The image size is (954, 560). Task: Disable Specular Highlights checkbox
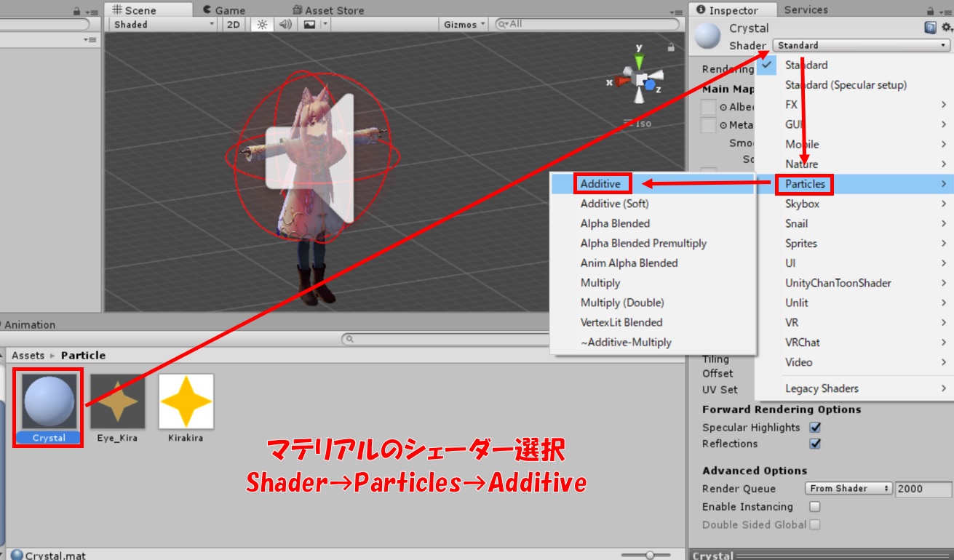click(x=815, y=428)
